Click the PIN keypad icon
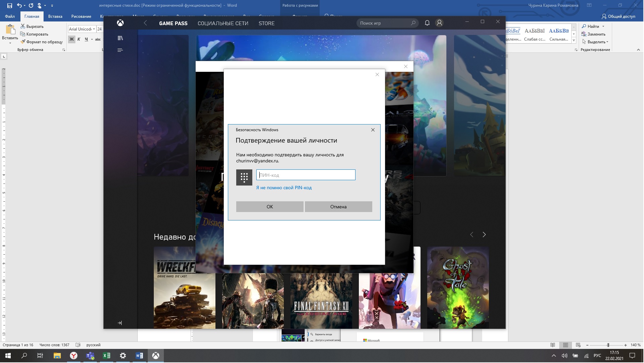Image resolution: width=644 pixels, height=363 pixels. (x=245, y=178)
